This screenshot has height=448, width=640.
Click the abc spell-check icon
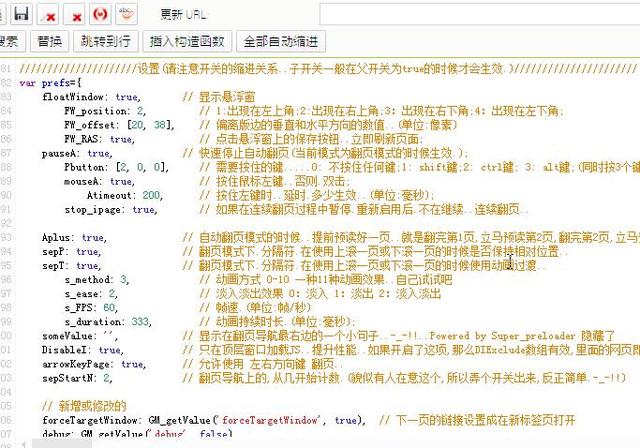pos(127,14)
